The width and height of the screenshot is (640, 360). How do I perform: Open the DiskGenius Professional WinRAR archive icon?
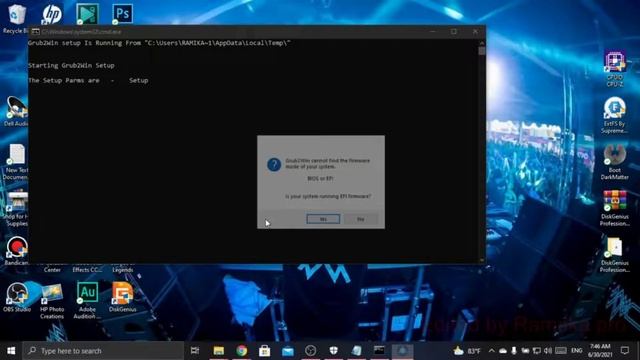tap(615, 208)
